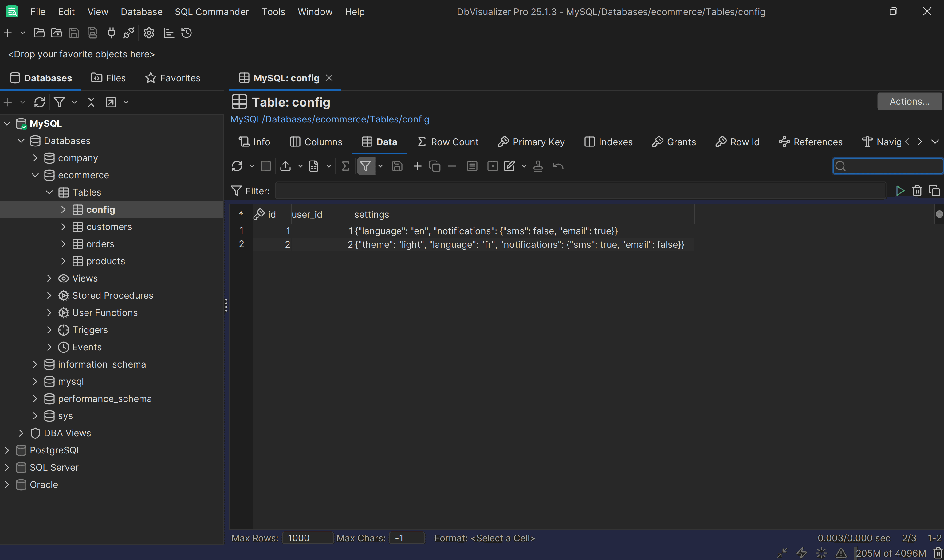Open the export dropdown arrow
The height and width of the screenshot is (560, 944).
coord(301,166)
